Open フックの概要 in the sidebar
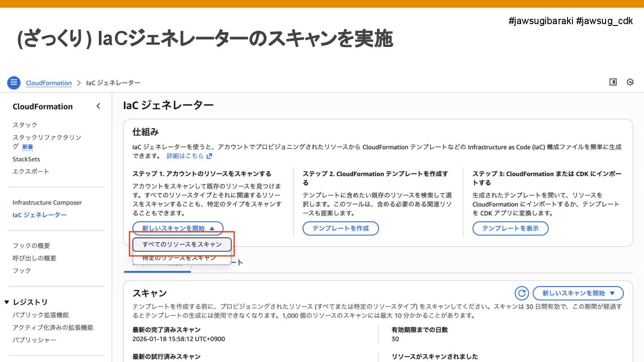This screenshot has height=362, width=644. point(31,246)
